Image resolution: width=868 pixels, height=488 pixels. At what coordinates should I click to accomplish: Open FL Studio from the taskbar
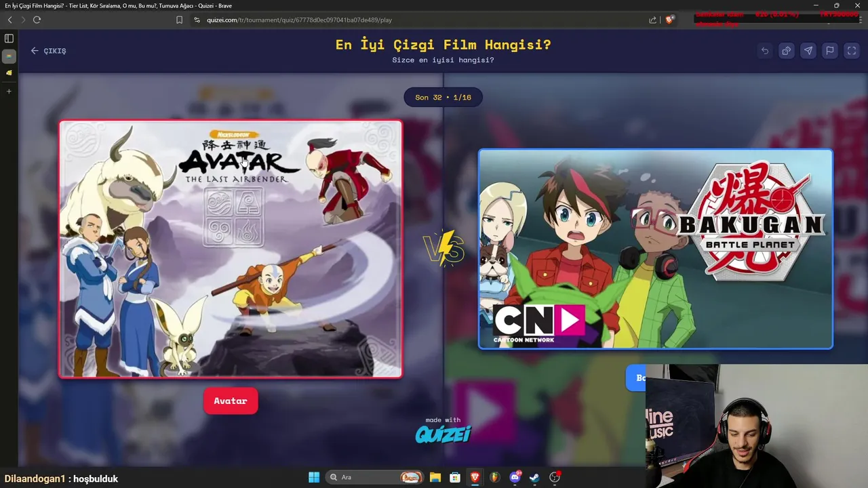pyautogui.click(x=495, y=477)
